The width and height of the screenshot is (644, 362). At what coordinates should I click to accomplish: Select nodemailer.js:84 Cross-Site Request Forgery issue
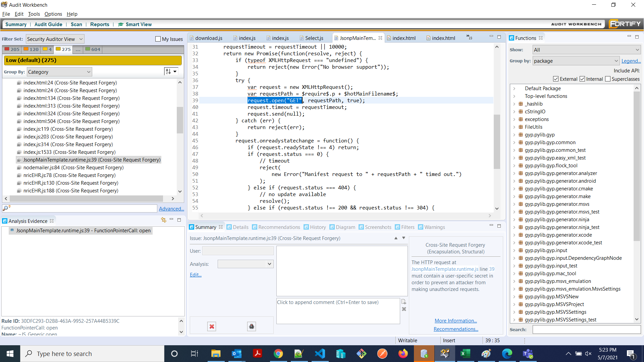[73, 168]
